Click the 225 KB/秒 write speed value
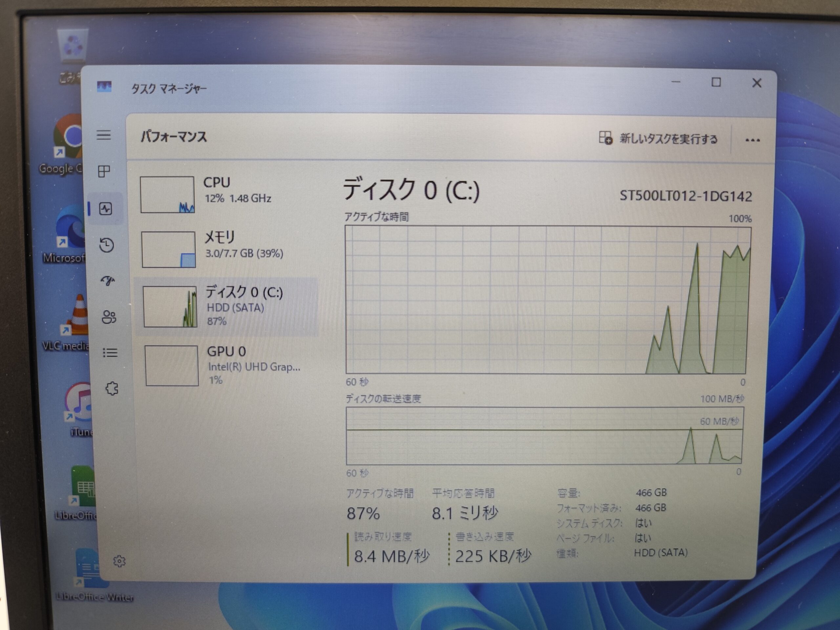This screenshot has height=630, width=840. coord(493,556)
